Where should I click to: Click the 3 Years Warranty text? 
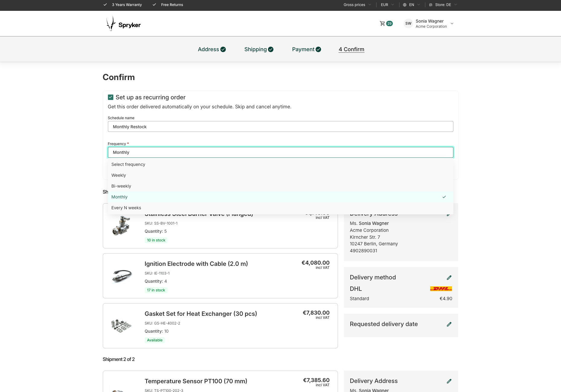127,5
